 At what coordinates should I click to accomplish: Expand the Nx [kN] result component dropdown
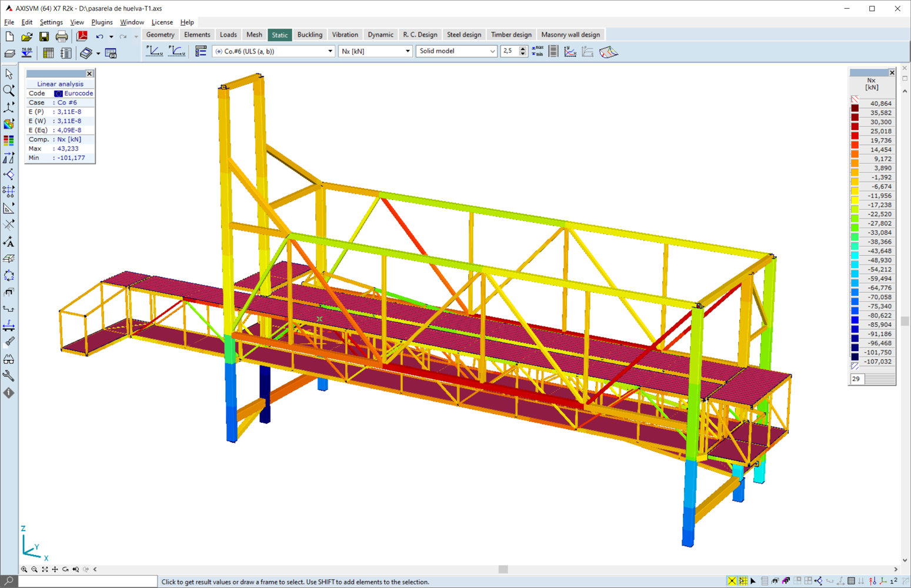pos(375,51)
